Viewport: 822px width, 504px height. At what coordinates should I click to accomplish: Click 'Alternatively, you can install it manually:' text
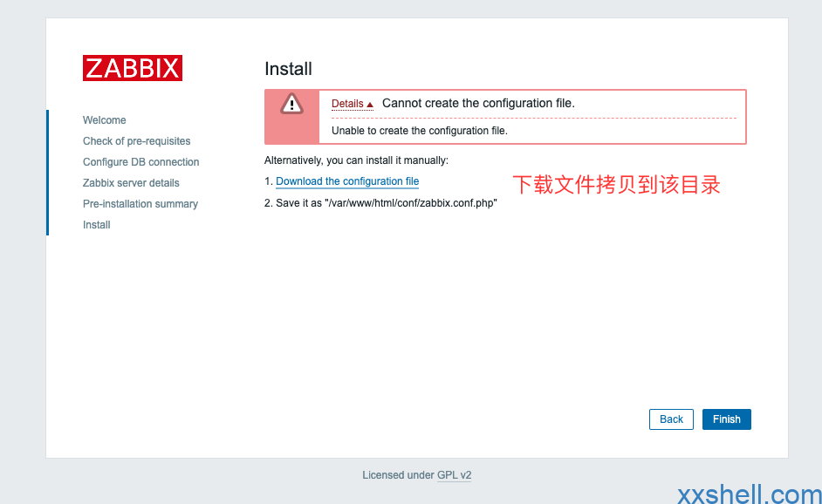tap(357, 160)
